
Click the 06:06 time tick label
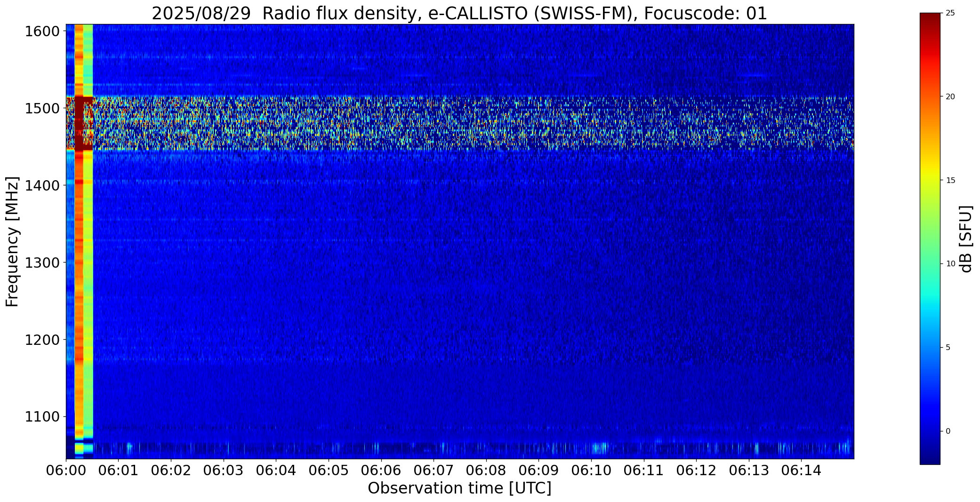(x=381, y=470)
